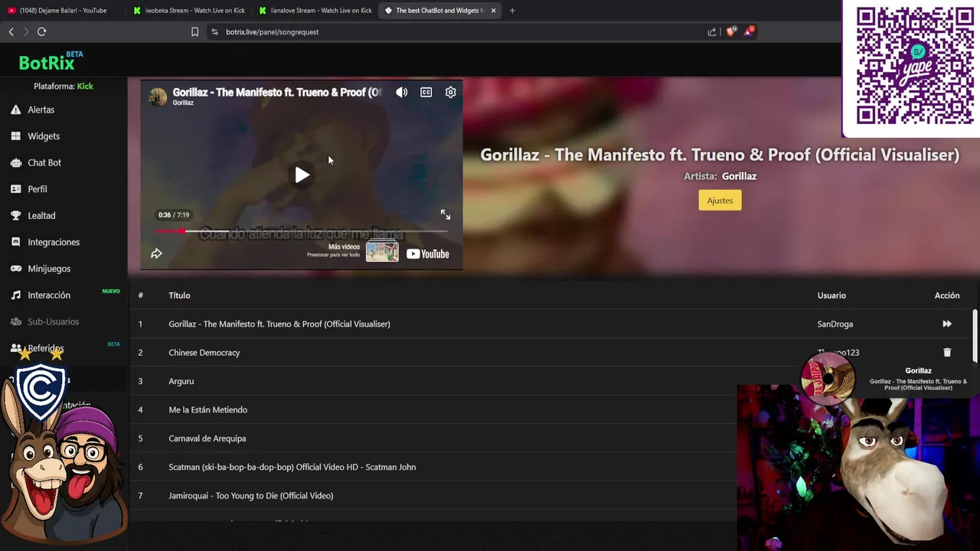Click the Interacción music note icon
The width and height of the screenshot is (980, 551).
pos(15,295)
